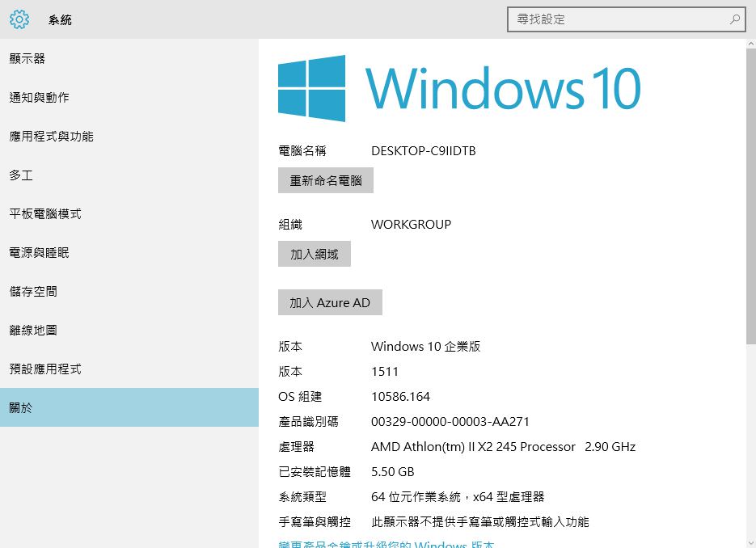Click the WORKGROUP organization value
756x548 pixels.
[x=411, y=224]
